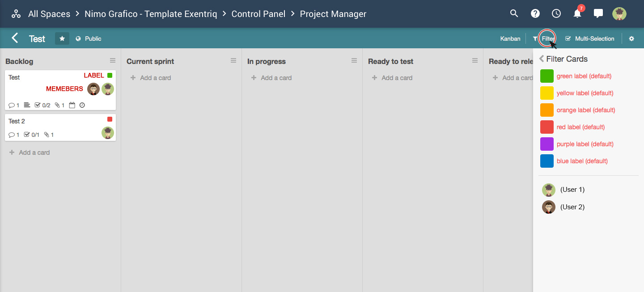The image size is (644, 292).
Task: Select the Kanban view
Action: point(510,39)
